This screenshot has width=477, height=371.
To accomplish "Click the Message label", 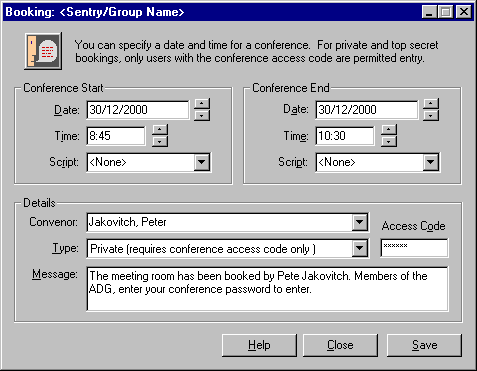I will (55, 274).
